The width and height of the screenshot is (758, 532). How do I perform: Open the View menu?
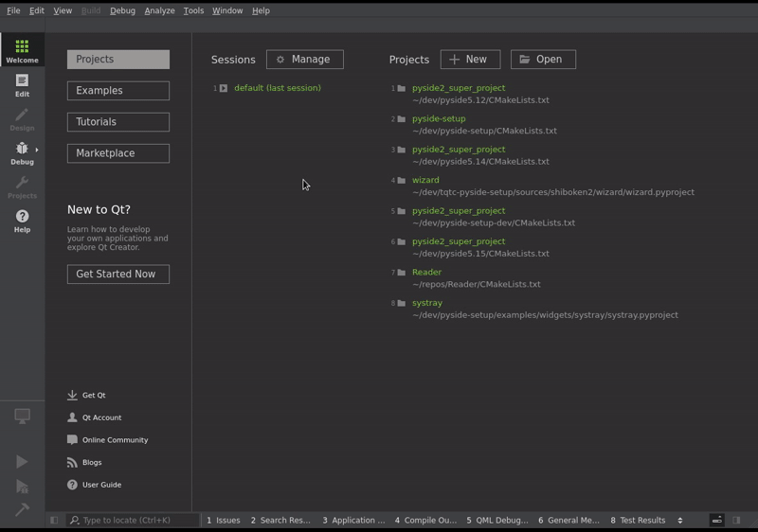point(63,10)
